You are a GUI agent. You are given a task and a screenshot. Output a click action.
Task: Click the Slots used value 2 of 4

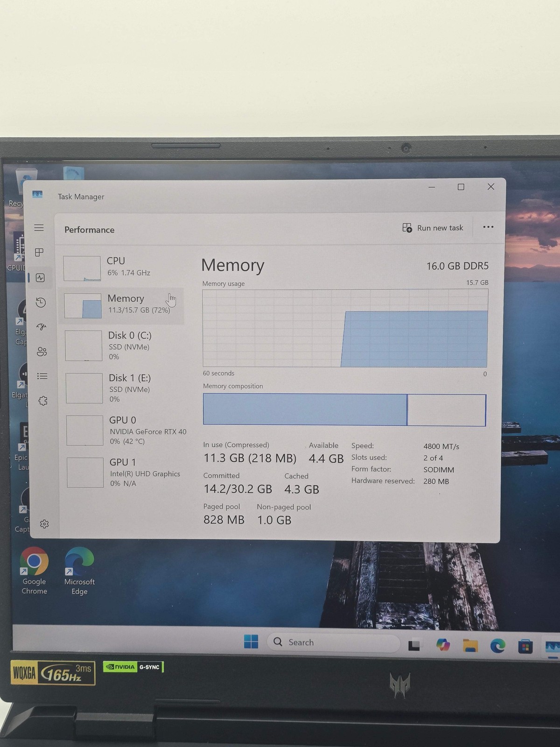[433, 458]
